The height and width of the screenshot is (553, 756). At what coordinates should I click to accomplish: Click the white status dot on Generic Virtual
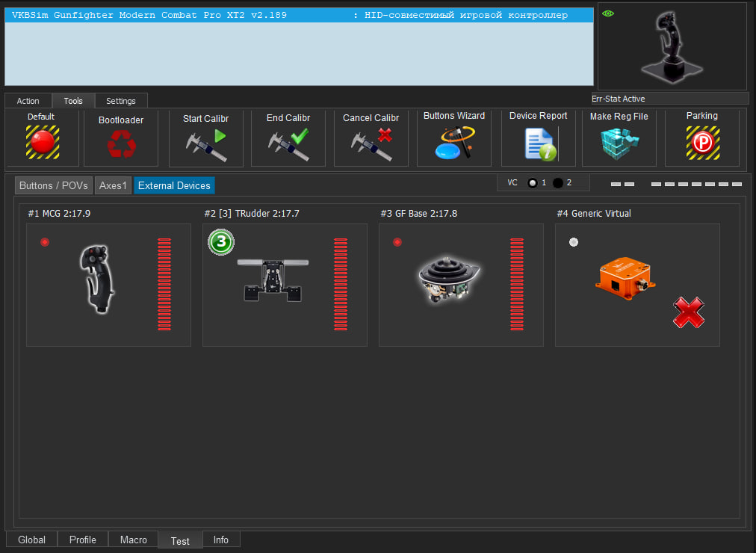573,242
